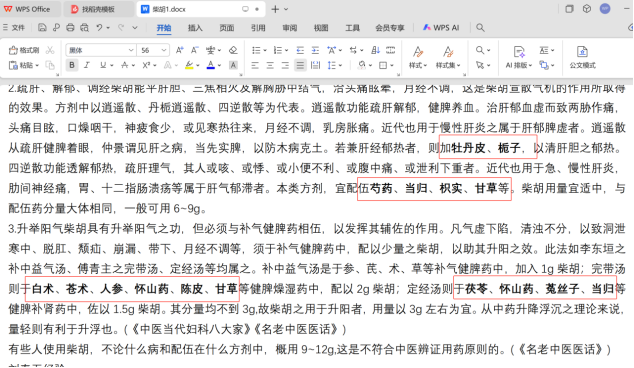Switch to the References (引用) tab
Screen dimensions: 634x368
click(258, 27)
